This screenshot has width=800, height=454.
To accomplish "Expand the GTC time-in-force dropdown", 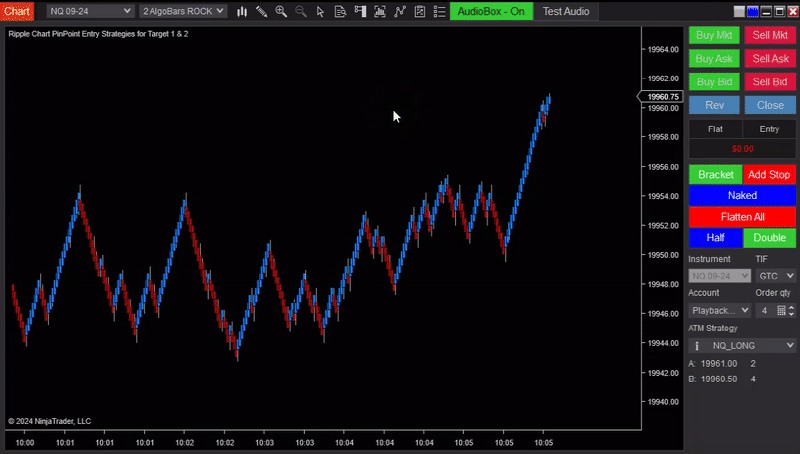I will click(x=775, y=276).
